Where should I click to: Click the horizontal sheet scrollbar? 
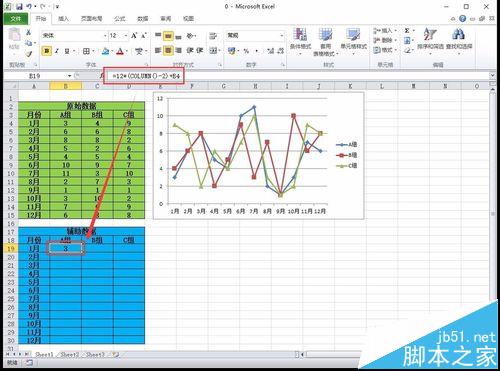[x=333, y=355]
